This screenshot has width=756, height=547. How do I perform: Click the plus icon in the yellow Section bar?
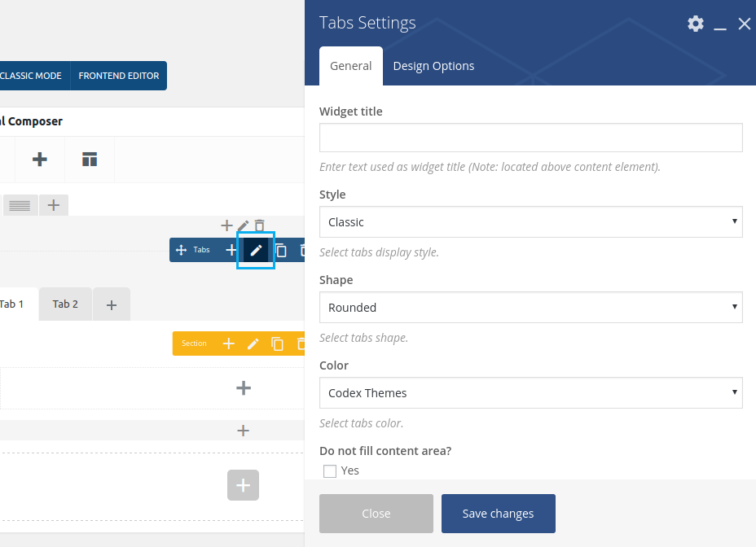(x=229, y=344)
